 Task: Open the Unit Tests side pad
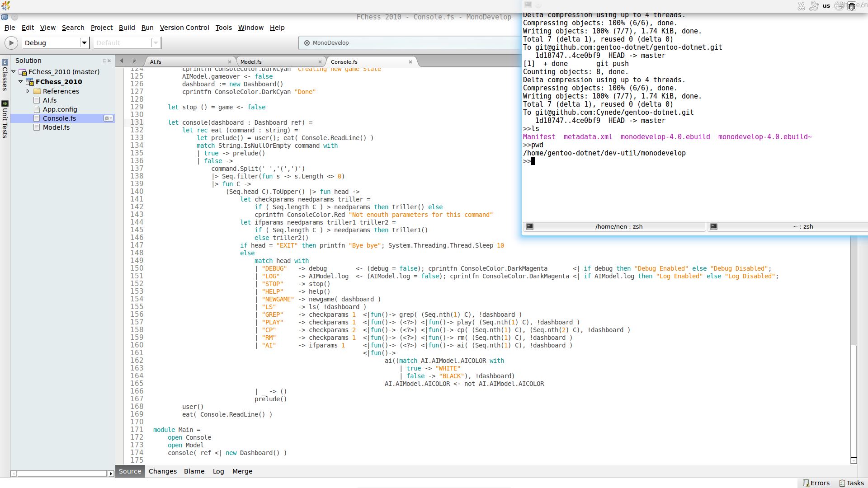pyautogui.click(x=5, y=119)
